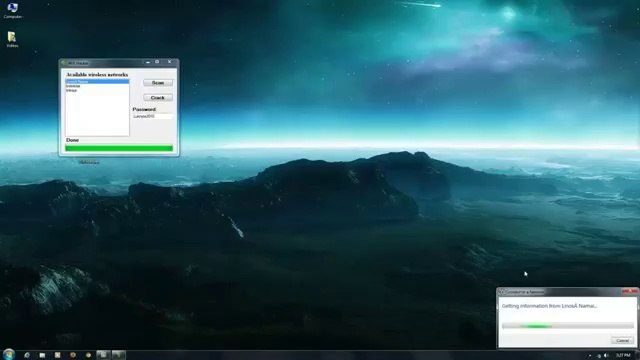
Task: Minimize the WiFi hacker window
Action: [148, 62]
